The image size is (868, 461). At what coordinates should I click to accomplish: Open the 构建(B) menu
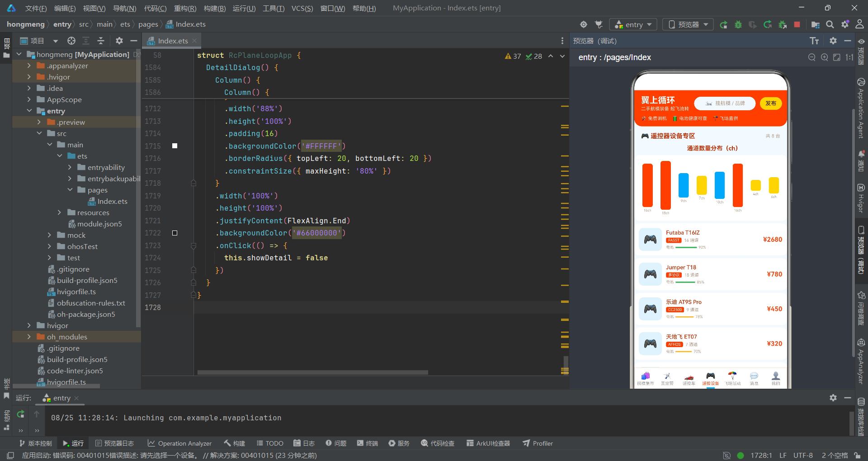coord(215,8)
